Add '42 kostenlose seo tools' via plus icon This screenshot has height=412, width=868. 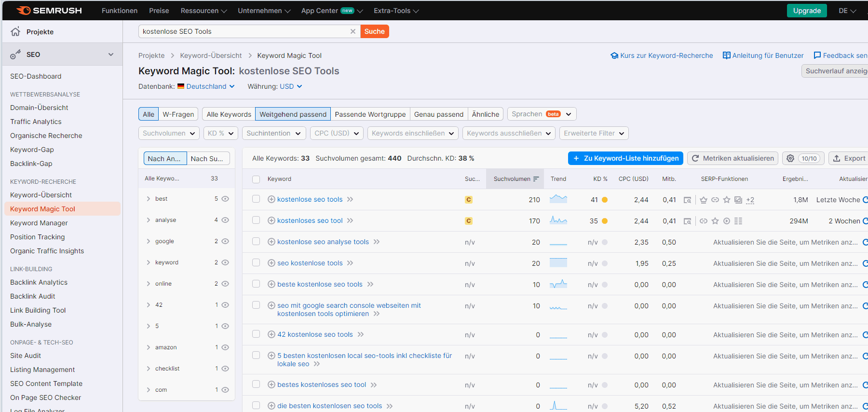(271, 334)
